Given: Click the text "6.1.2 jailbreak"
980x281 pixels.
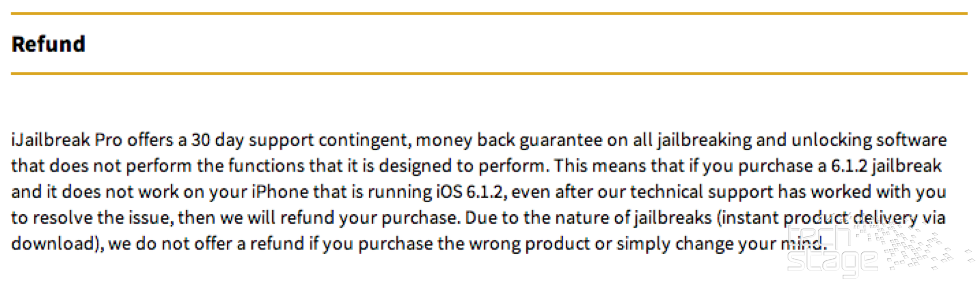Looking at the screenshot, I should (886, 166).
